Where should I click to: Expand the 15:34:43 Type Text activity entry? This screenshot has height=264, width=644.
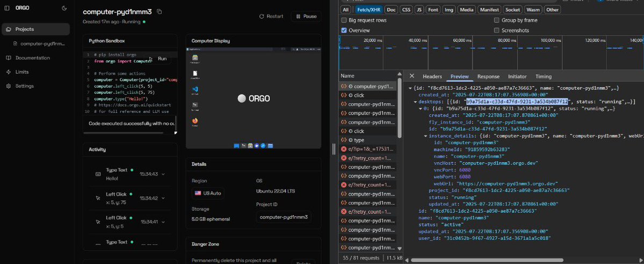click(x=163, y=174)
